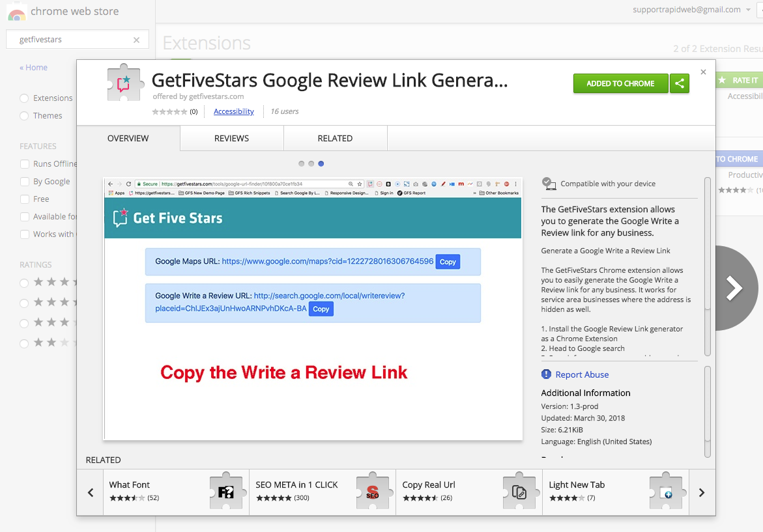Switch to the Reviews tab
Screen dimensions: 763x532
pyautogui.click(x=231, y=139)
